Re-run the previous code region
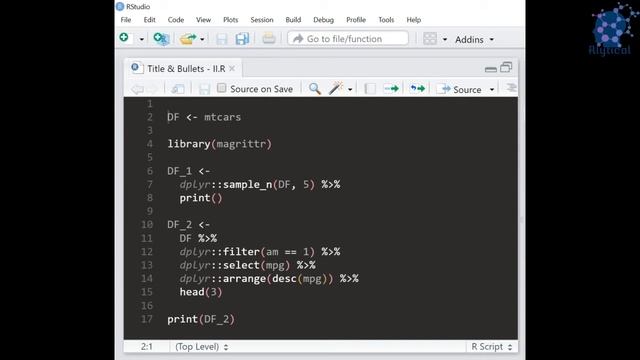Image resolution: width=640 pixels, height=360 pixels. pos(417,89)
